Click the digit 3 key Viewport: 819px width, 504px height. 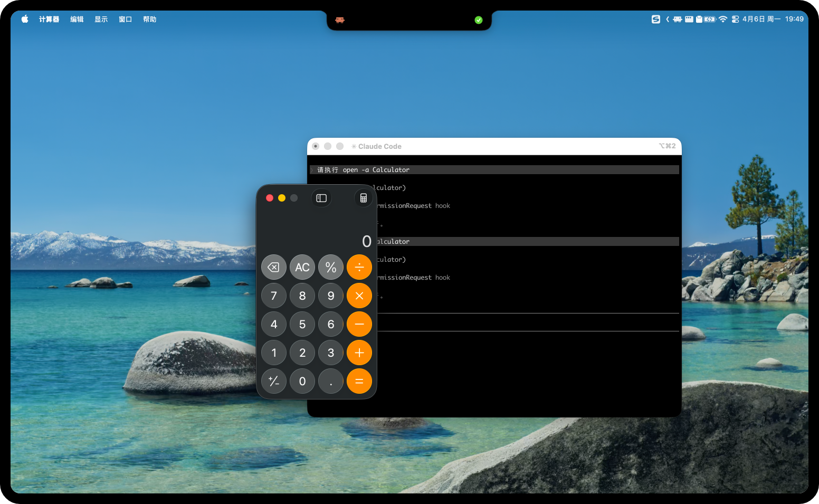(331, 353)
